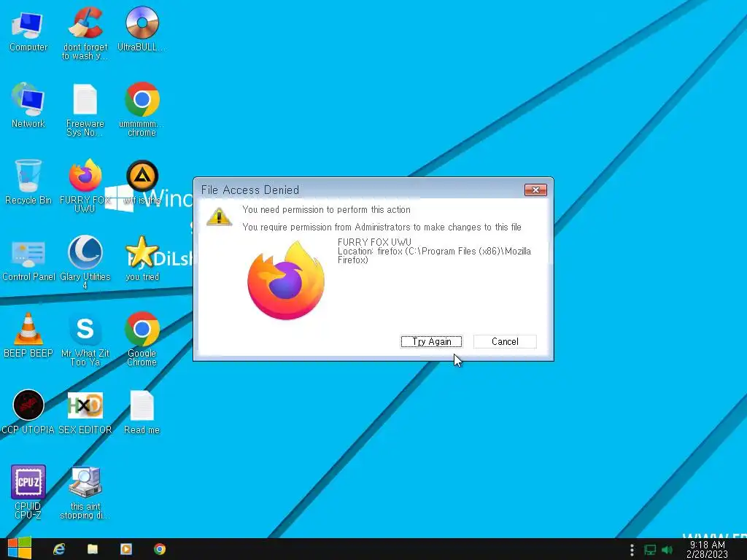Select the 'you tried' star icon
Image resolution: width=747 pixels, height=560 pixels.
(142, 259)
